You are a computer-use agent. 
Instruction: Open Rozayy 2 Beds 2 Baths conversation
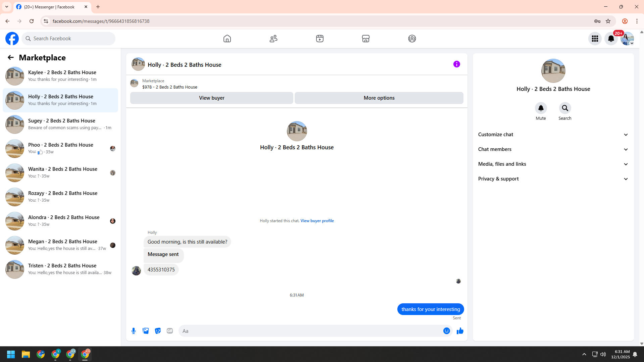pyautogui.click(x=60, y=197)
